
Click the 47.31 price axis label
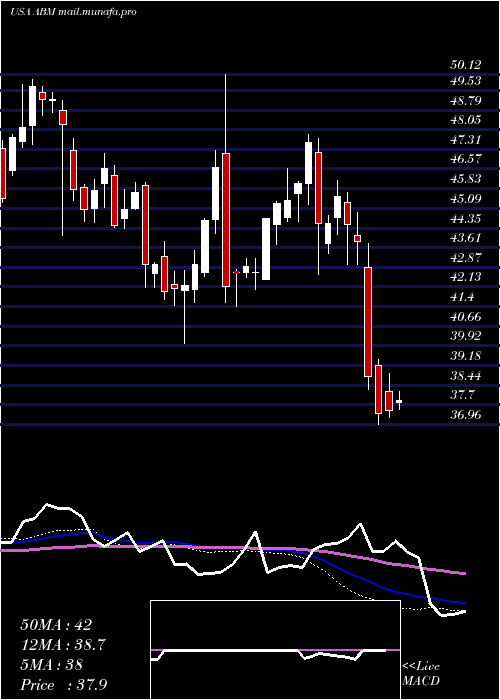pyautogui.click(x=466, y=140)
